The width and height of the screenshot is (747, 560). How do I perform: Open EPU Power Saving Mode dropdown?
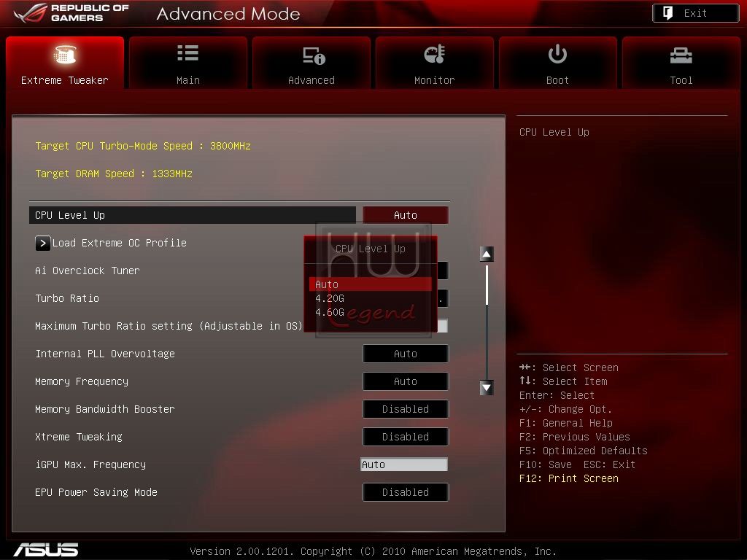(x=406, y=492)
